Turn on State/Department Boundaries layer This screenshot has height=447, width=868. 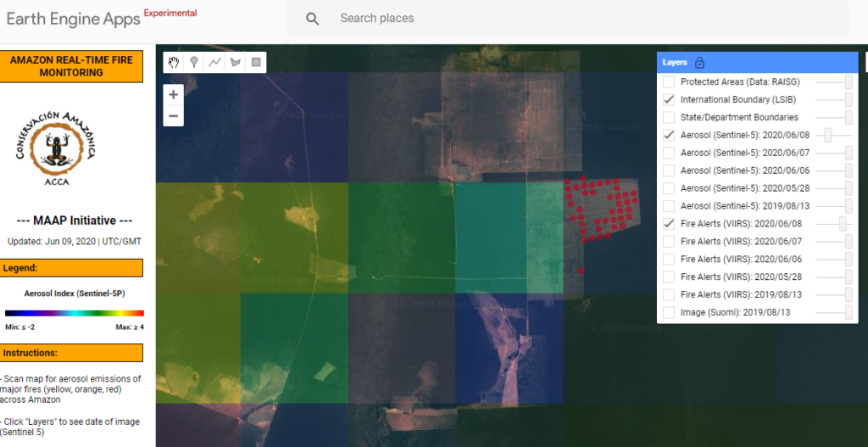pyautogui.click(x=669, y=118)
